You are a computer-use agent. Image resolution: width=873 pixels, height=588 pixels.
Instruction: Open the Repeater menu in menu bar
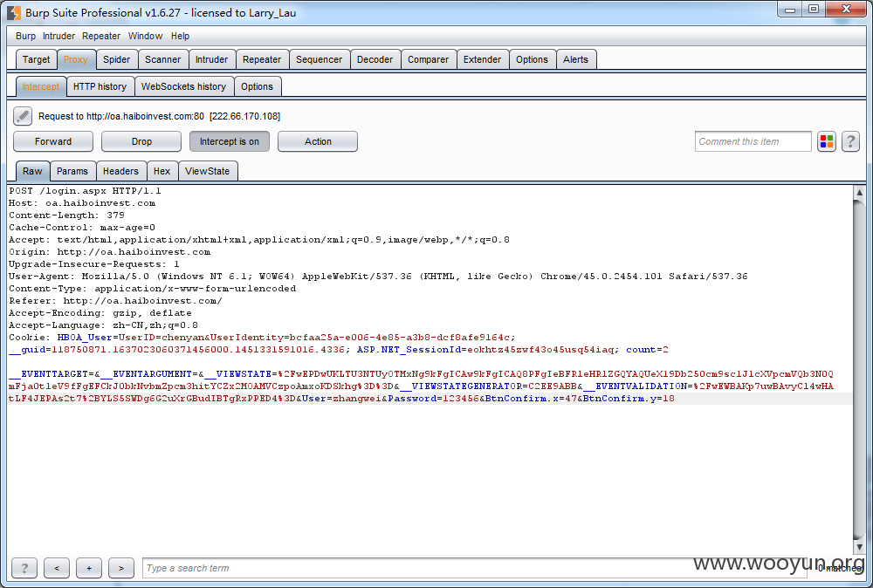click(101, 36)
